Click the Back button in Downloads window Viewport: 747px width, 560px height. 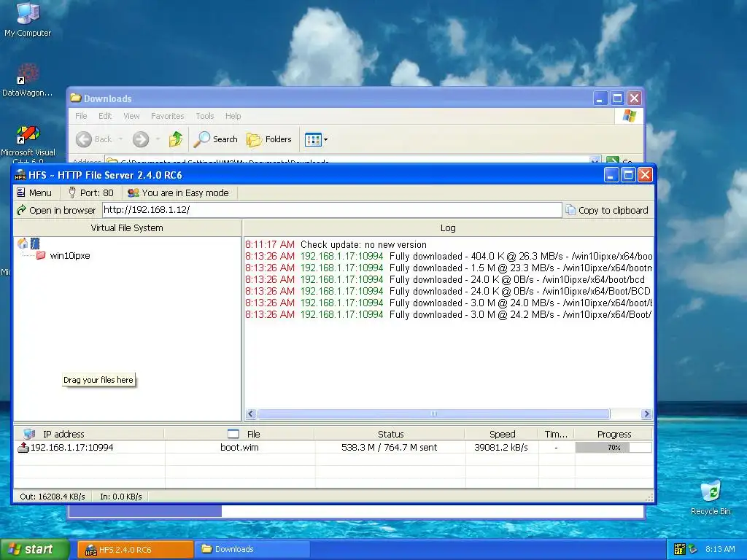[x=94, y=139]
